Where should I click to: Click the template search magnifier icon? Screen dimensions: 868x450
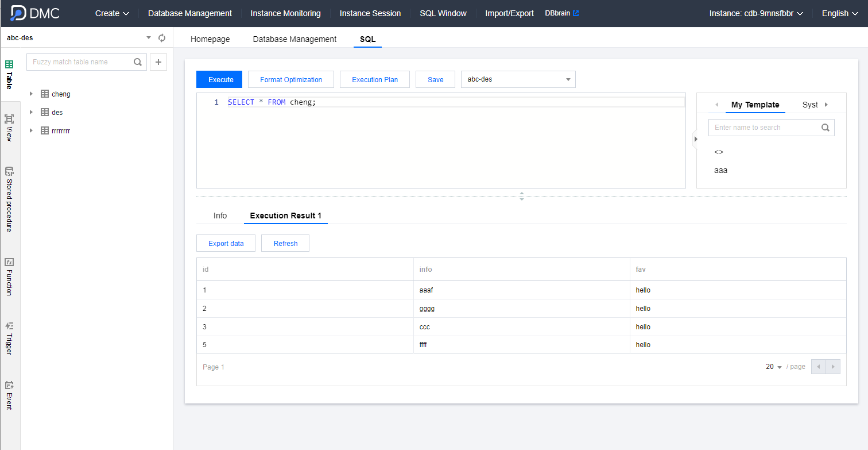click(826, 128)
